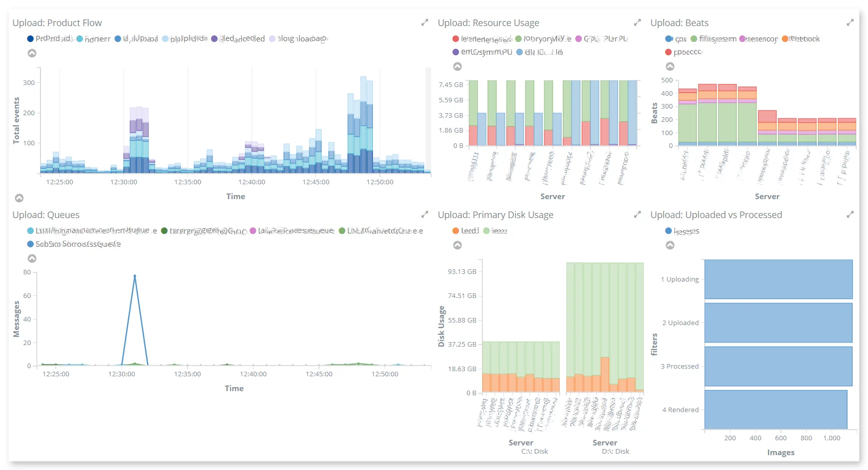The width and height of the screenshot is (868, 470).
Task: Collapse the Queues panel legend with its arrow toggle
Action: (x=32, y=259)
